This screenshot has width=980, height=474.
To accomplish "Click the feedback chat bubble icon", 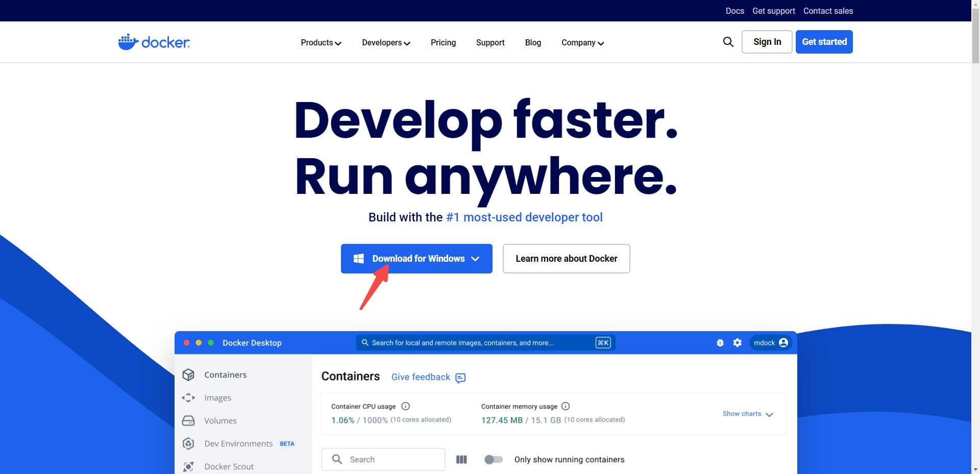I will coord(460,378).
